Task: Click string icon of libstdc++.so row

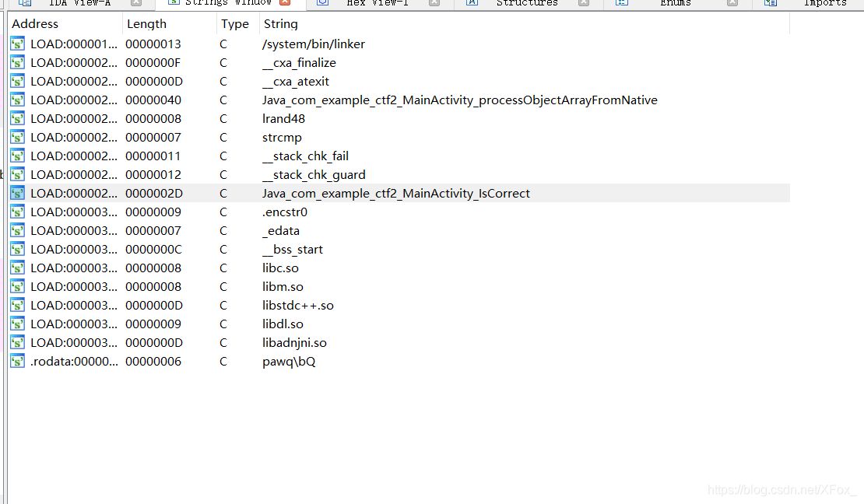Action: pos(18,306)
